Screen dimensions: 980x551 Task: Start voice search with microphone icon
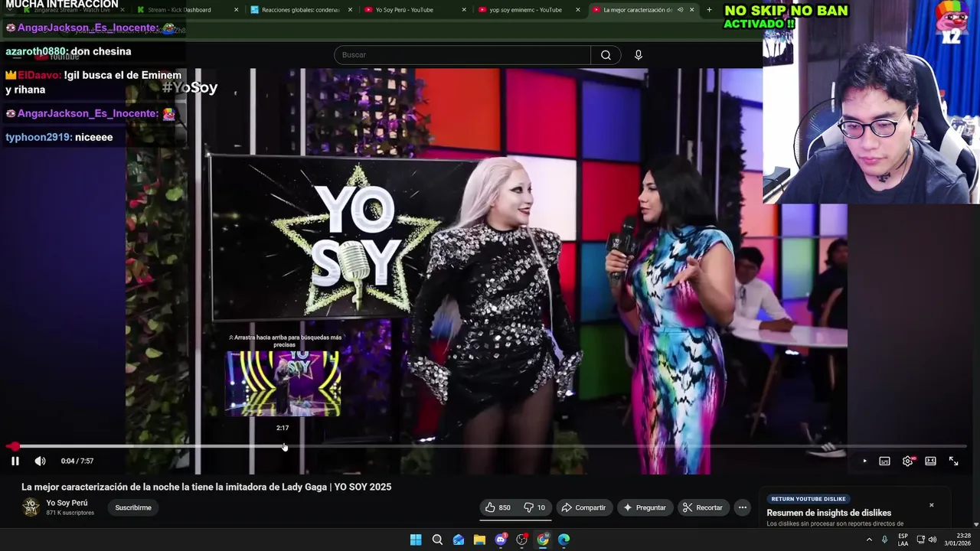pyautogui.click(x=638, y=55)
